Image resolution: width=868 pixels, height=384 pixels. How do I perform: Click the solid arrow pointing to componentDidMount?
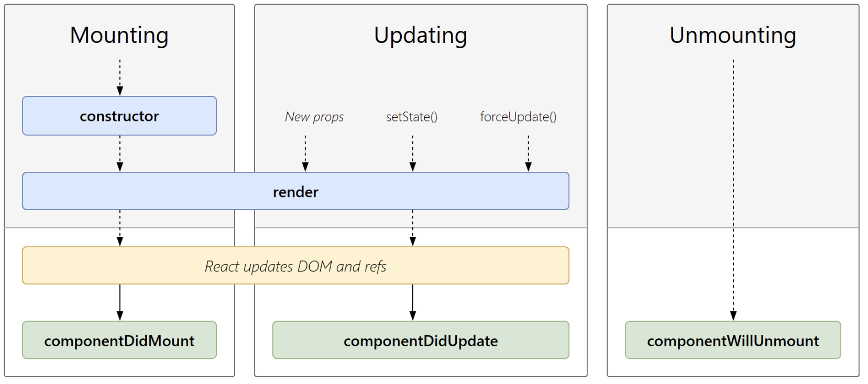[120, 302]
